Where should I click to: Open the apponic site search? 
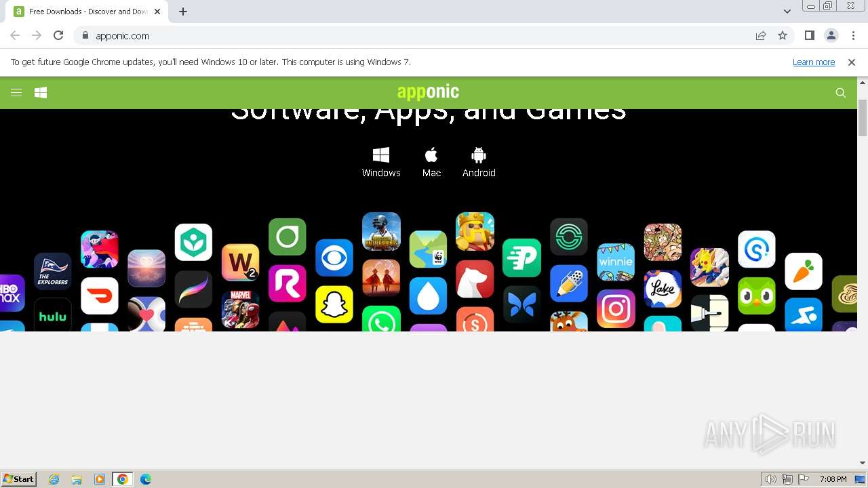coord(841,93)
